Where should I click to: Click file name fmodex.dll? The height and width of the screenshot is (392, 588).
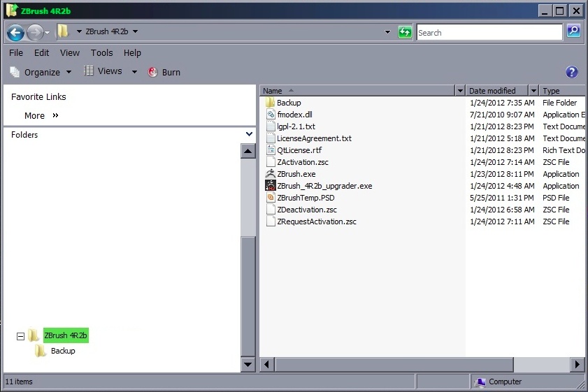click(x=294, y=115)
